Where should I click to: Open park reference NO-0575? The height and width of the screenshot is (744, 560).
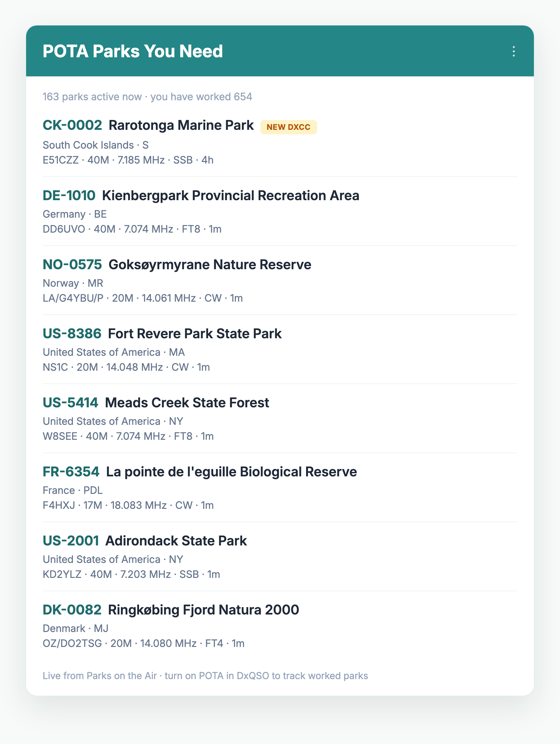(72, 264)
